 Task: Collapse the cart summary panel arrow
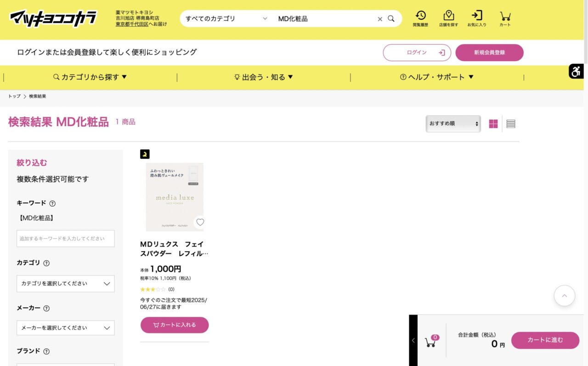[x=413, y=340]
